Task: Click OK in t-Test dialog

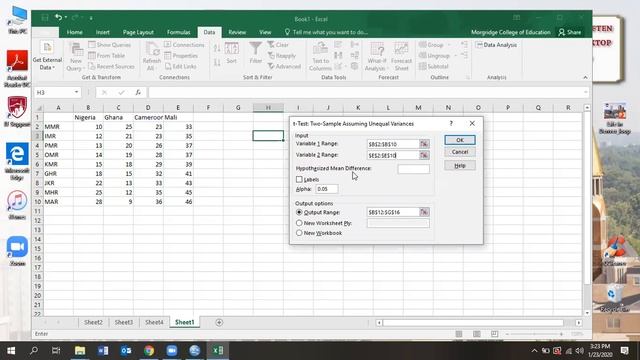Action: click(x=460, y=140)
